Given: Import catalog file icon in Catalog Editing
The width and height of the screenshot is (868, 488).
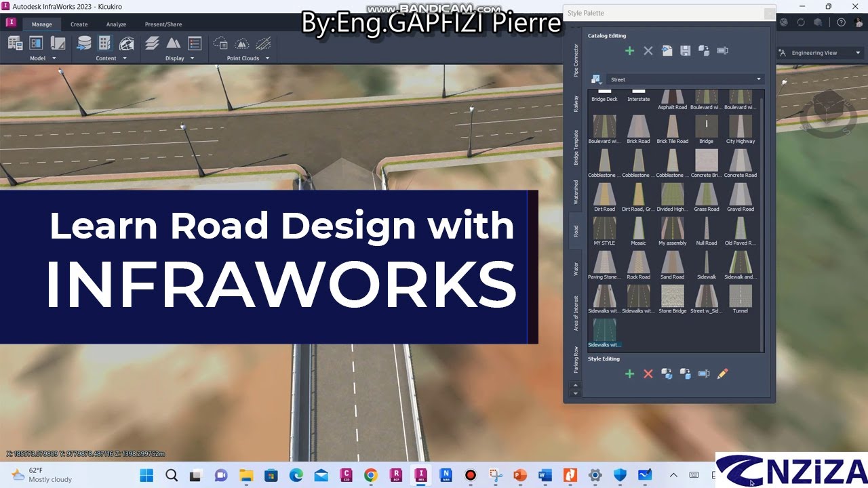Looking at the screenshot, I should pyautogui.click(x=667, y=51).
